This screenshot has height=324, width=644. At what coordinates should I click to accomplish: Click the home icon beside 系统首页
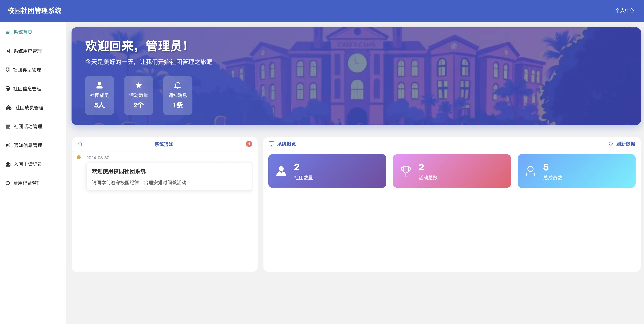tap(8, 32)
